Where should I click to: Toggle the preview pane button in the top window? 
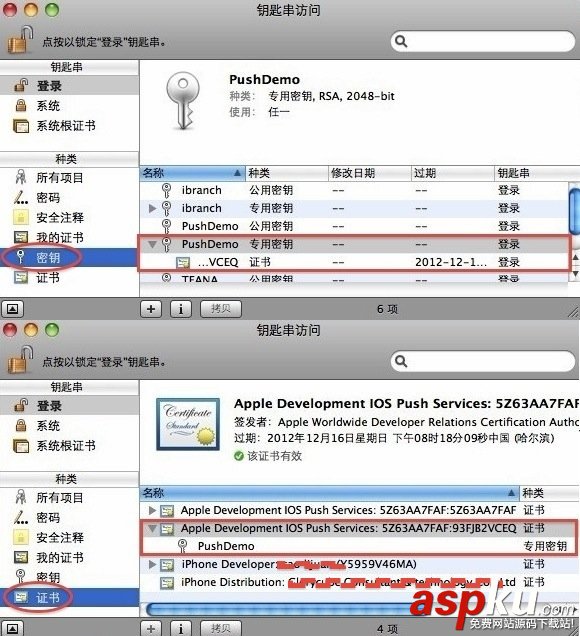point(12,309)
